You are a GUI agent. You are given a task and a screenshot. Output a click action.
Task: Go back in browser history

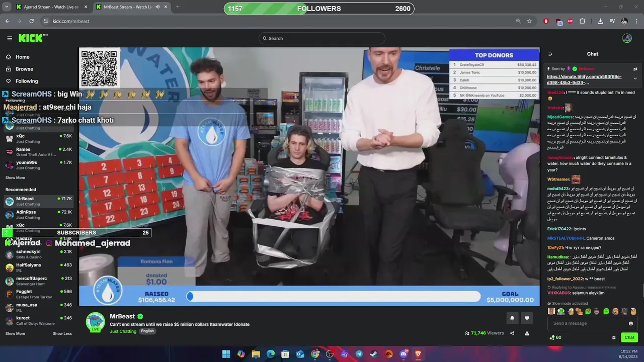point(7,21)
